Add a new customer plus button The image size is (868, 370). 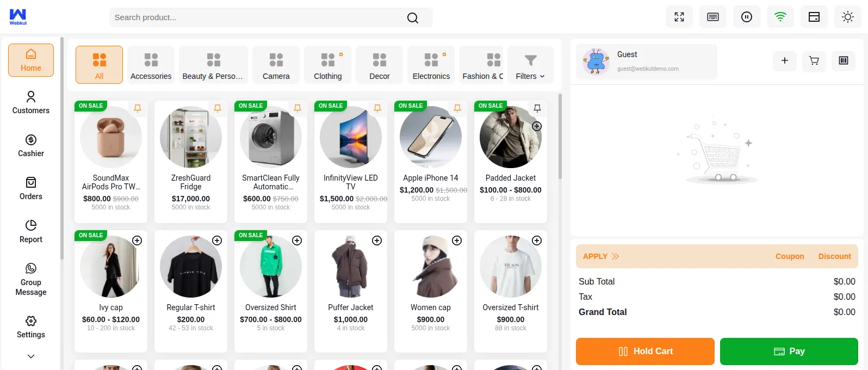click(x=785, y=61)
